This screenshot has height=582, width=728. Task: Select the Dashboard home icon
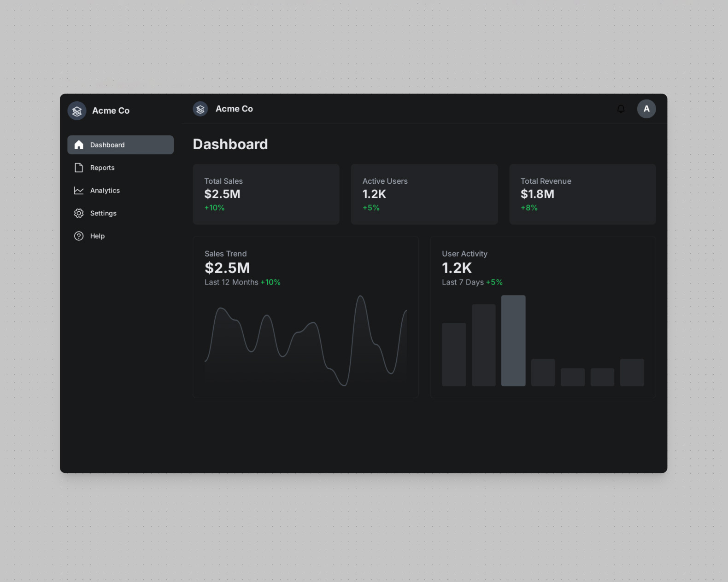[79, 145]
